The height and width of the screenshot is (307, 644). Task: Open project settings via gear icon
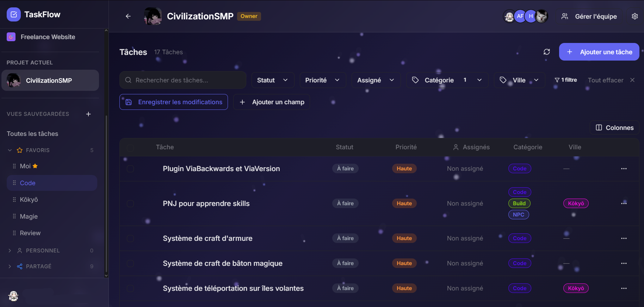click(635, 16)
